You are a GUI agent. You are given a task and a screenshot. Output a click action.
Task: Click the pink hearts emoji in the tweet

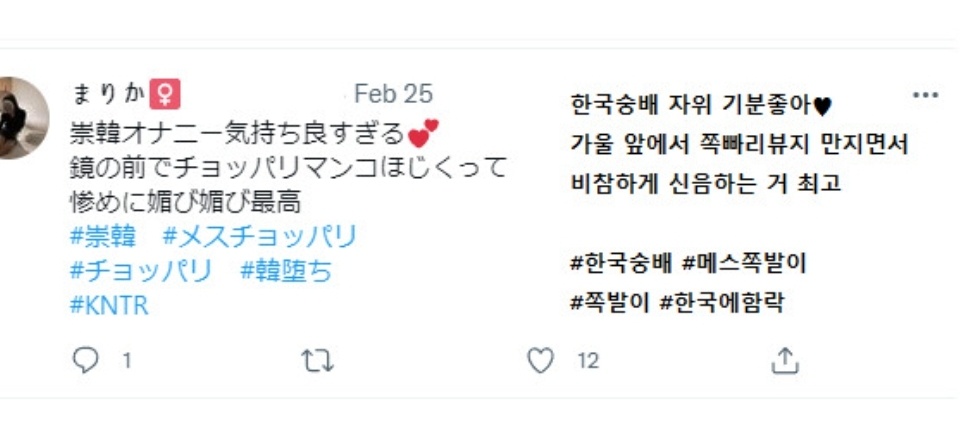click(x=423, y=133)
